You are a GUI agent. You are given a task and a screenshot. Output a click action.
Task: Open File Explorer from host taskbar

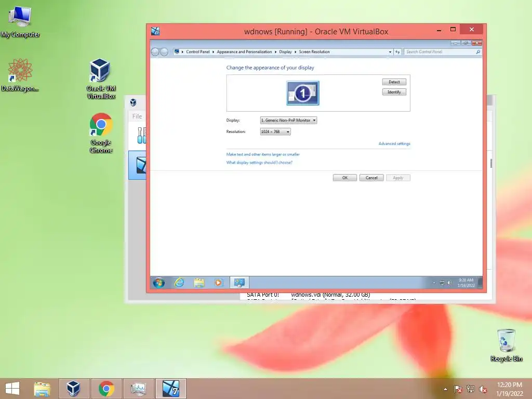(42, 389)
